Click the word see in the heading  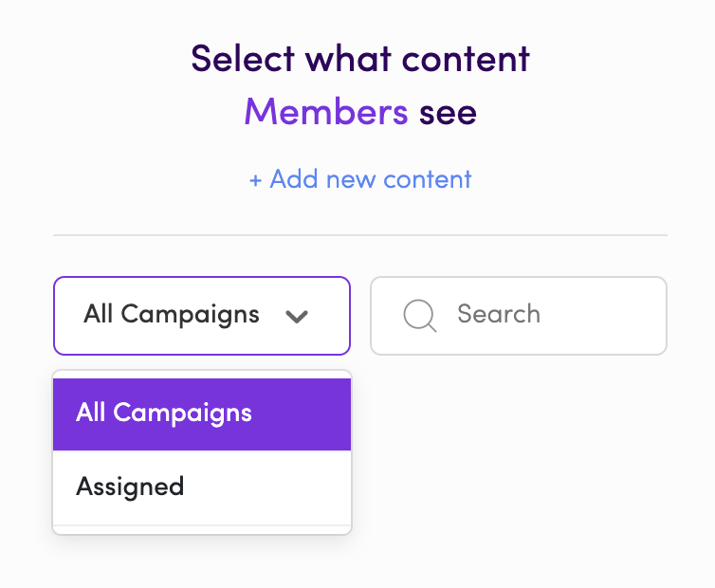pyautogui.click(x=448, y=114)
